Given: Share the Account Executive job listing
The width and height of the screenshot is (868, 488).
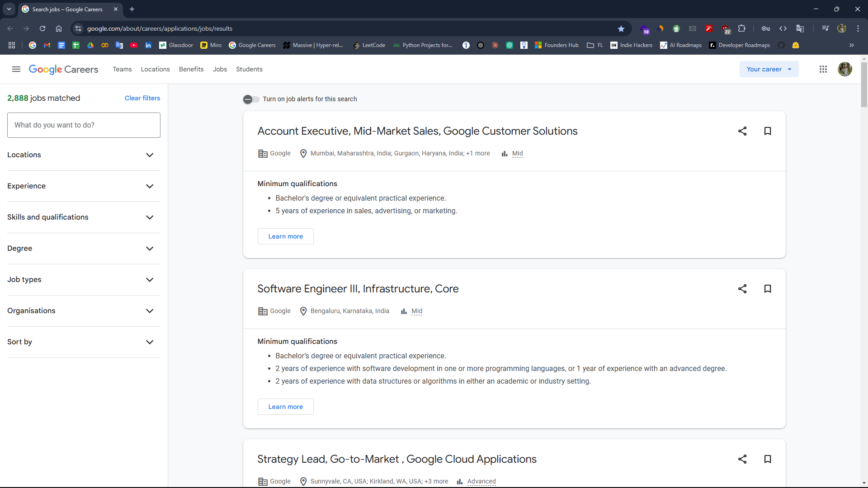Looking at the screenshot, I should [x=742, y=131].
